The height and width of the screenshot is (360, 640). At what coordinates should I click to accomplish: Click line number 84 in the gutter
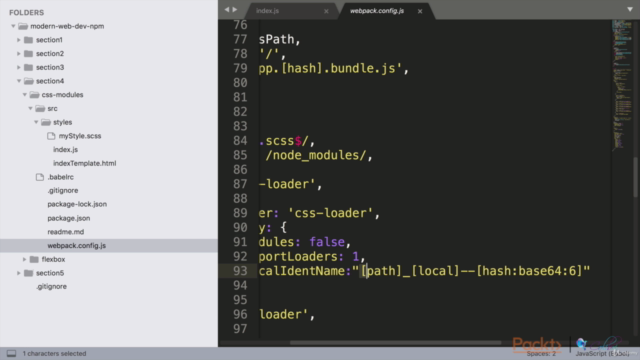(240, 141)
